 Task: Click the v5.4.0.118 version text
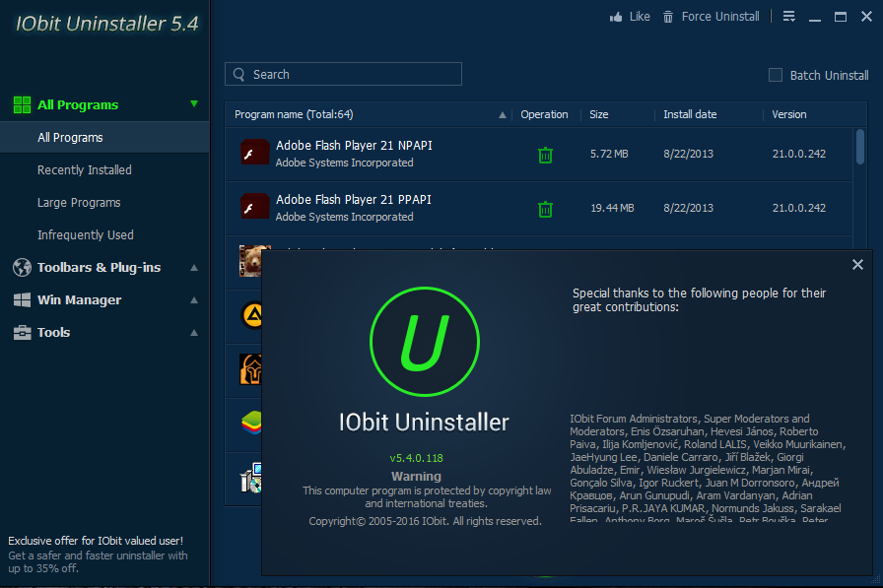(x=416, y=458)
